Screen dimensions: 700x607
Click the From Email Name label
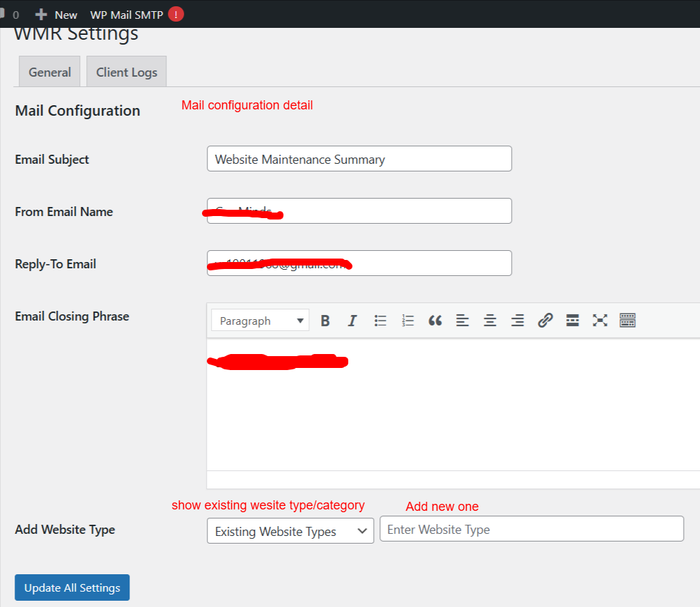point(64,212)
